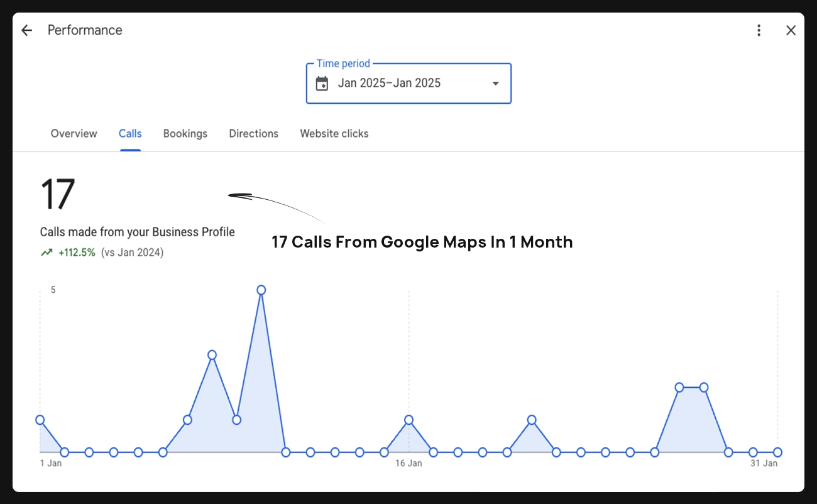
Task: Click the green trending-up arrow icon
Action: 47,253
